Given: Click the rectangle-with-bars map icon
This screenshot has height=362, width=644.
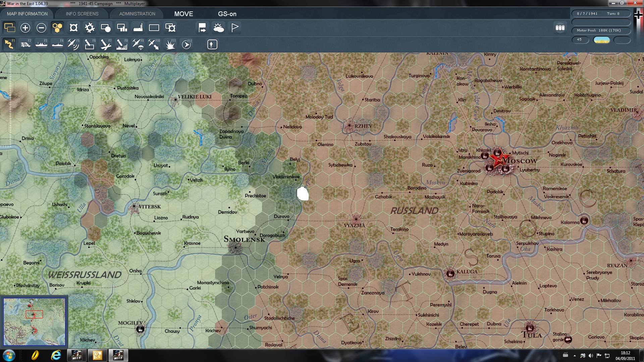Looking at the screenshot, I should click(122, 27).
